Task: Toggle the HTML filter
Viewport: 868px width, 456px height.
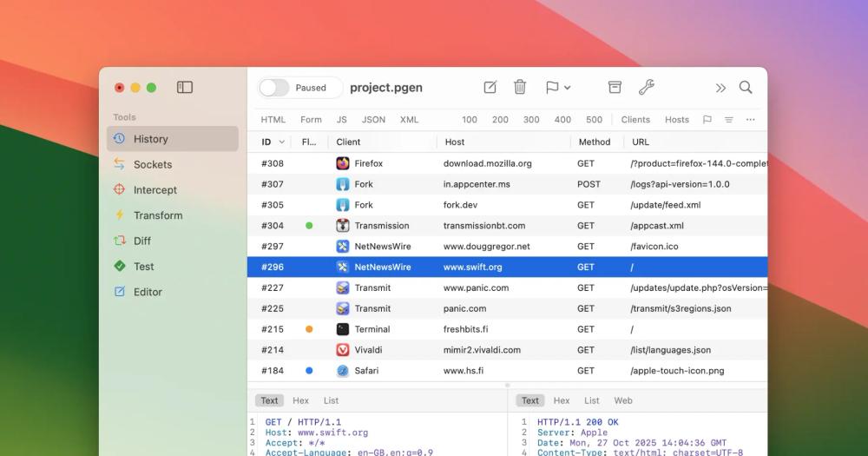Action: pyautogui.click(x=273, y=120)
